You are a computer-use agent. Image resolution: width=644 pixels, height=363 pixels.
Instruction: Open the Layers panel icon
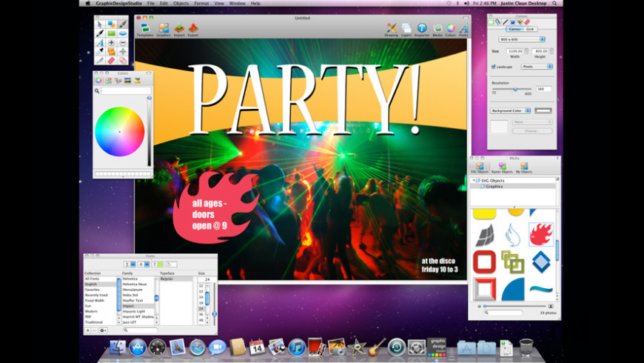[x=406, y=29]
